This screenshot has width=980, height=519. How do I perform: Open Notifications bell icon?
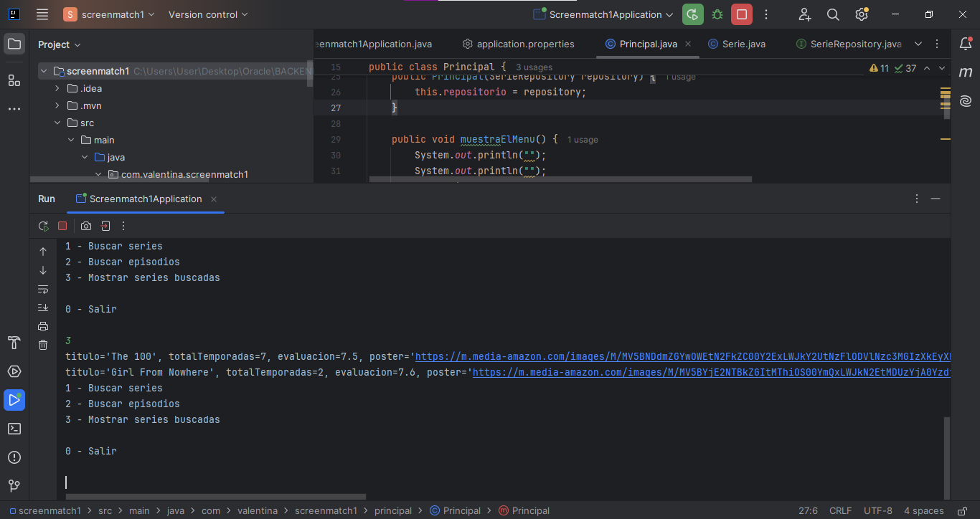click(966, 44)
